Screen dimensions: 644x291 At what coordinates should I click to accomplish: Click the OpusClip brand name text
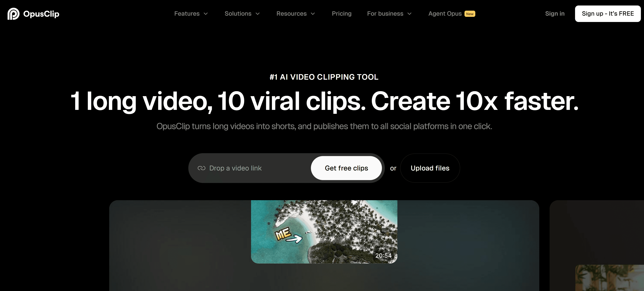[41, 14]
